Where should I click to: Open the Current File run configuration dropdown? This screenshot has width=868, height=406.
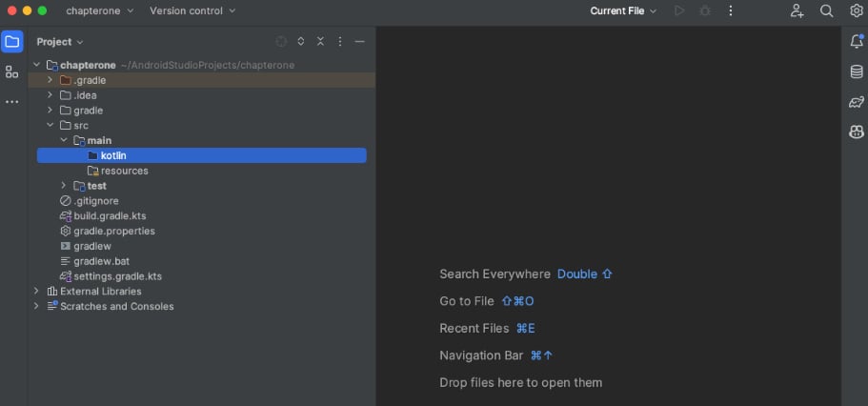click(x=623, y=11)
